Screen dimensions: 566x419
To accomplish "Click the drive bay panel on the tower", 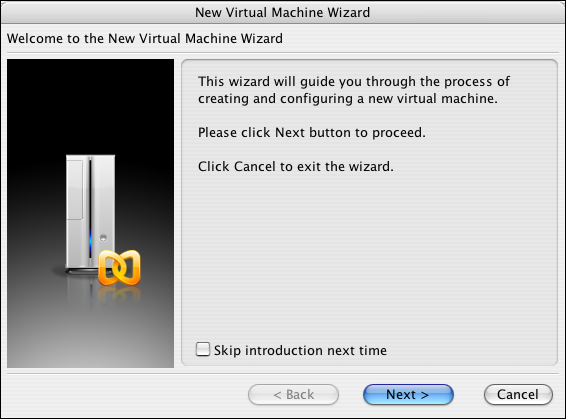I will tap(75, 190).
